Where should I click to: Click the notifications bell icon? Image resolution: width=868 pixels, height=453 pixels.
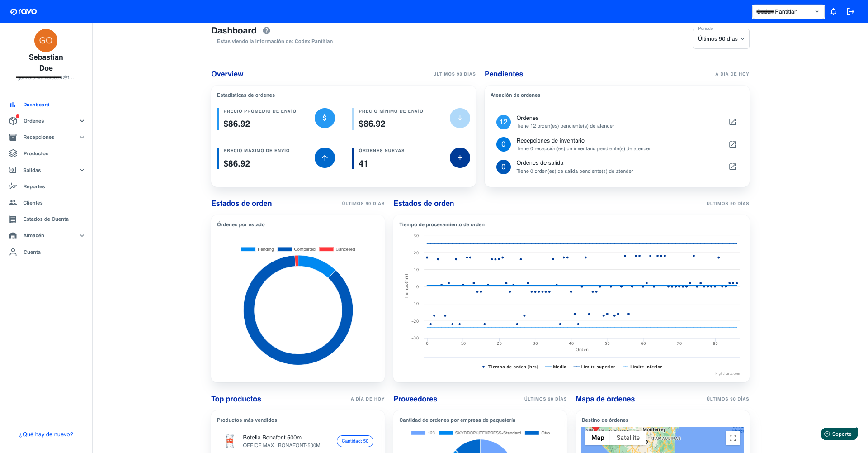(x=833, y=11)
